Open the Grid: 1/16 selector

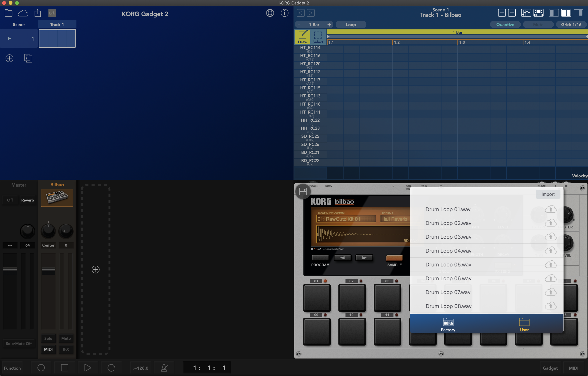pyautogui.click(x=571, y=24)
